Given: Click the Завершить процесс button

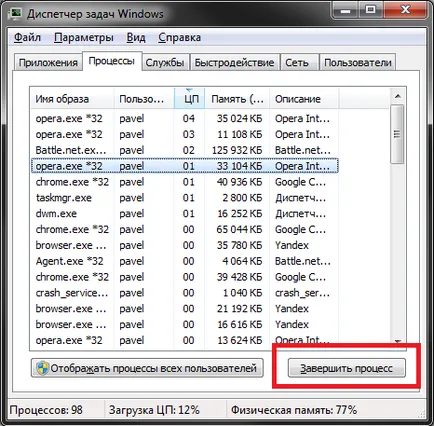Looking at the screenshot, I should [347, 368].
